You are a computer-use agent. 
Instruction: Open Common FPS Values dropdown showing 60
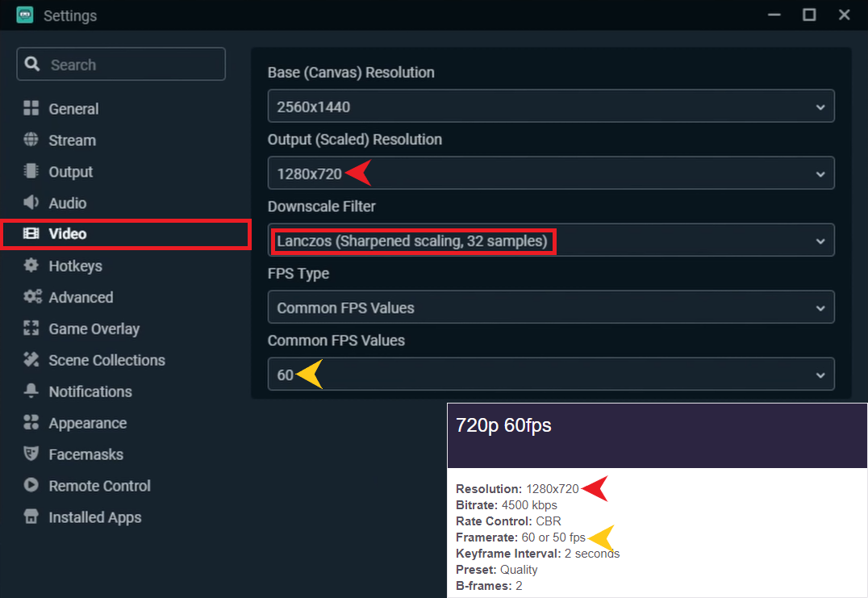(x=551, y=374)
